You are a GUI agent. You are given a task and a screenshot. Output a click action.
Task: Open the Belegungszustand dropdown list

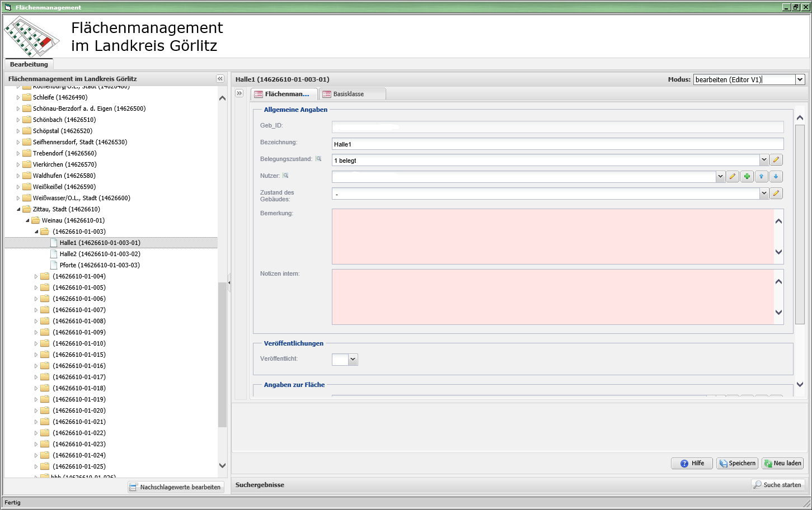point(763,160)
